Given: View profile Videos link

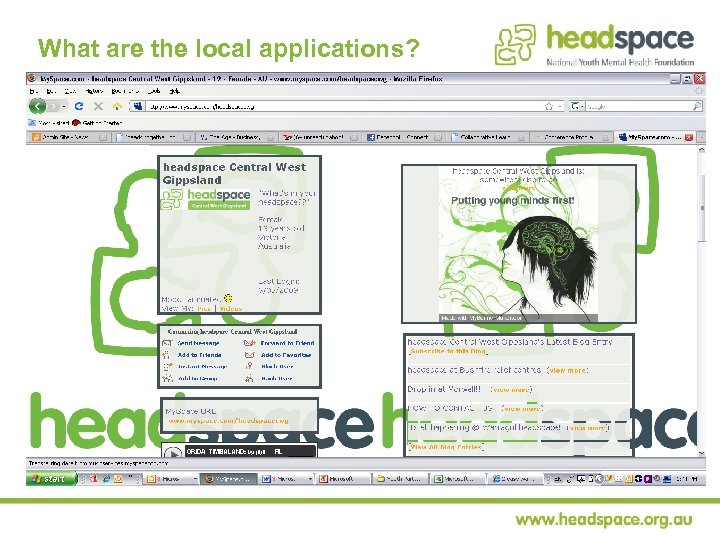Looking at the screenshot, I should tap(231, 309).
